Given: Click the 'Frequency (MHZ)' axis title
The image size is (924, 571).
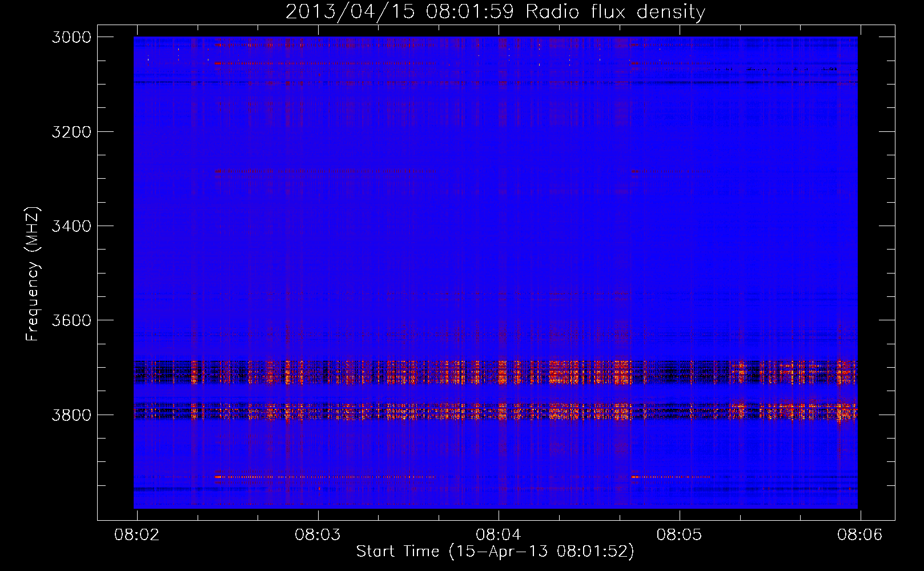Looking at the screenshot, I should pos(33,274).
